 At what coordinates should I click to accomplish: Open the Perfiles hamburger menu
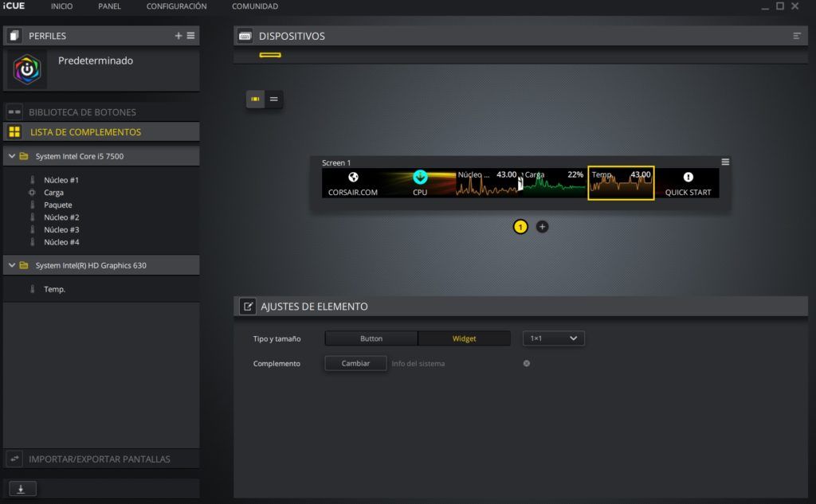pyautogui.click(x=191, y=36)
